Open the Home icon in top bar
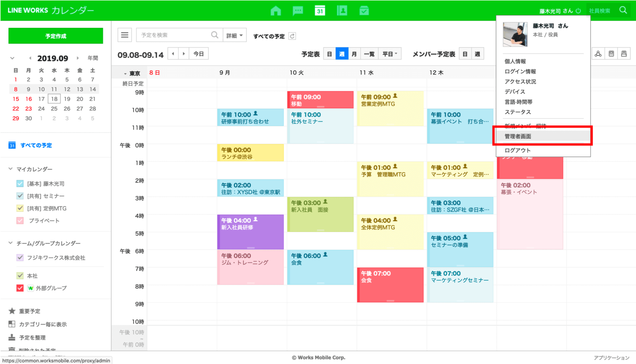The image size is (636, 364). coord(275,11)
